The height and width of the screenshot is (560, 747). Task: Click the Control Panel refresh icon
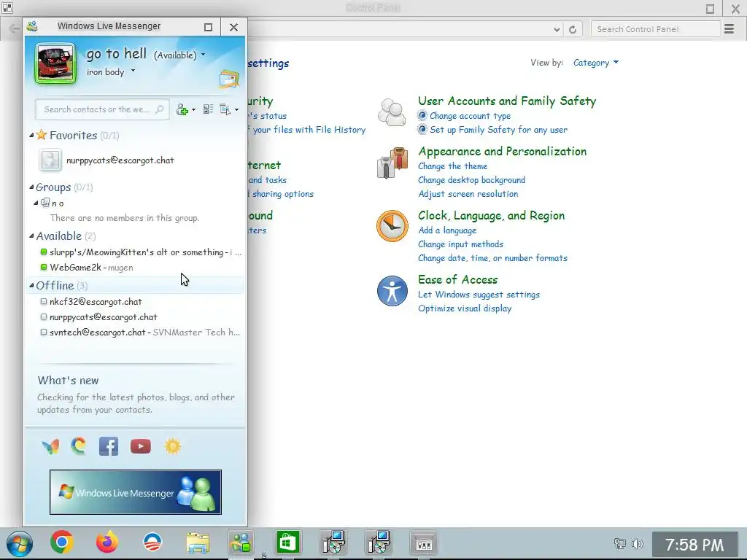(x=573, y=29)
